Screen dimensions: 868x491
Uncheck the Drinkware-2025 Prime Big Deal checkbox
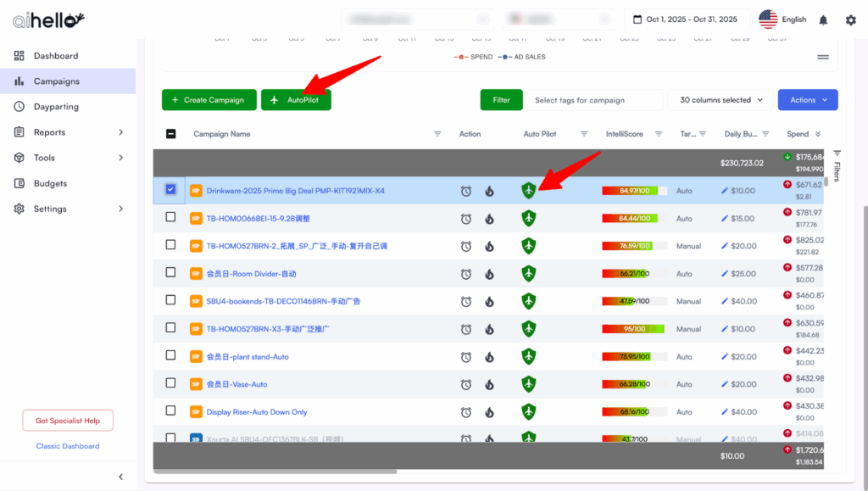170,190
